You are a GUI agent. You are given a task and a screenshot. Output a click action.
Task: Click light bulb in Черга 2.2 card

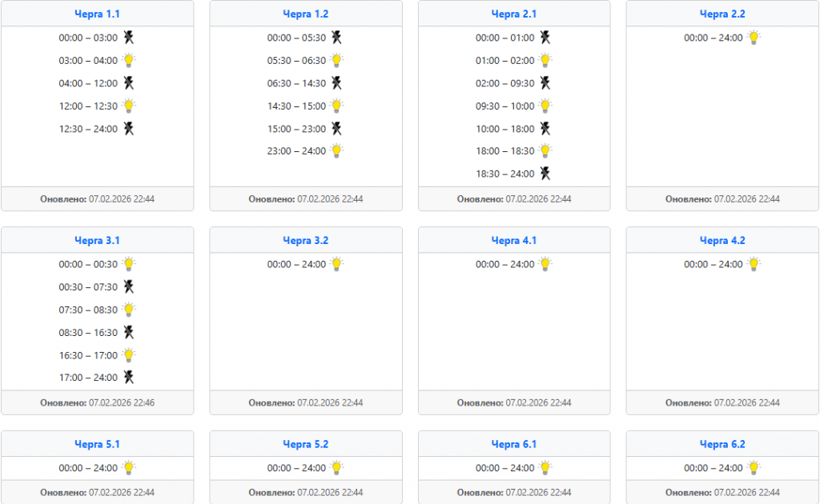point(754,38)
